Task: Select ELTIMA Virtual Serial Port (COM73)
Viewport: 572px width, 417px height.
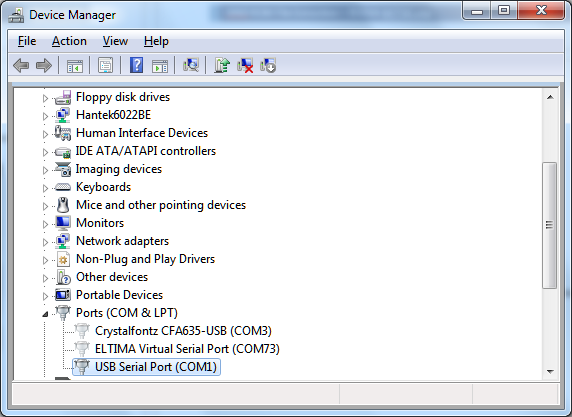Action: tap(187, 349)
